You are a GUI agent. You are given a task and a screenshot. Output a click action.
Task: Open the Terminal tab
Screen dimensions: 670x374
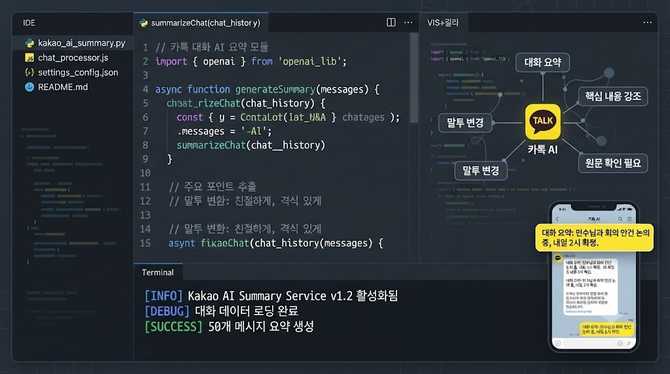click(158, 272)
